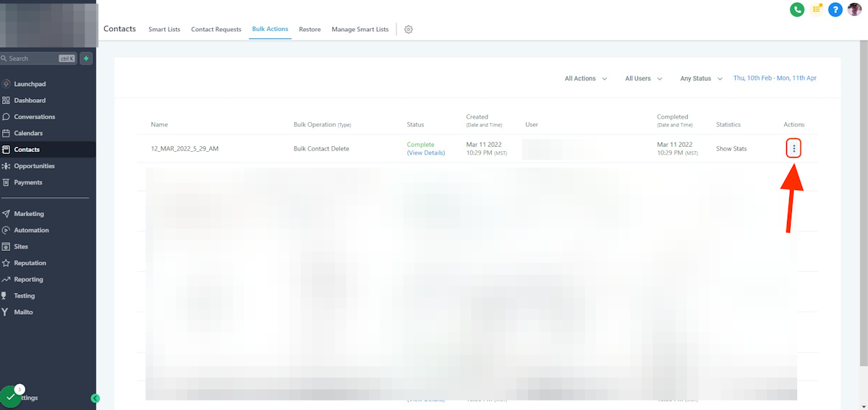Open the yellow notifications icon
Screen dimensions: 868x410
point(817,9)
